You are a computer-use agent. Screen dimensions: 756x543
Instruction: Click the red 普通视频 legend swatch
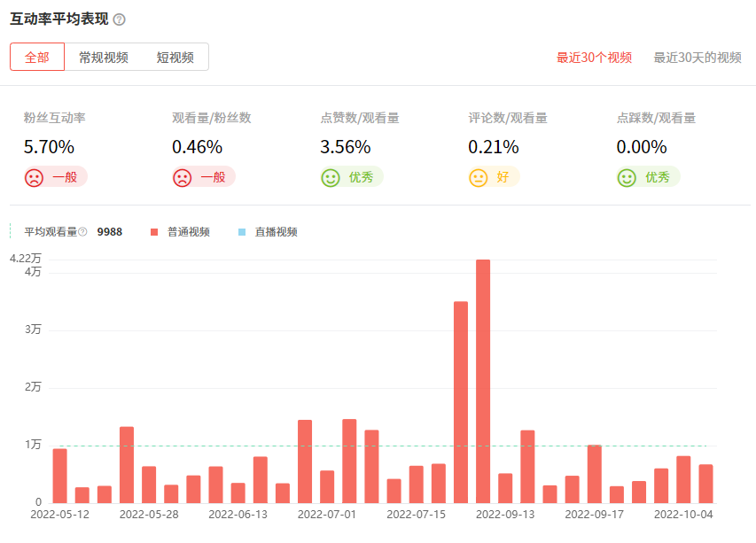coord(154,232)
